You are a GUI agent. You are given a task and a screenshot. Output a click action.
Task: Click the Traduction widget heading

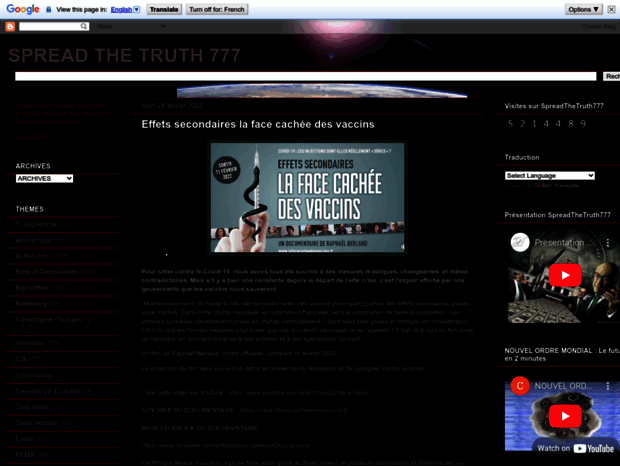pos(522,157)
